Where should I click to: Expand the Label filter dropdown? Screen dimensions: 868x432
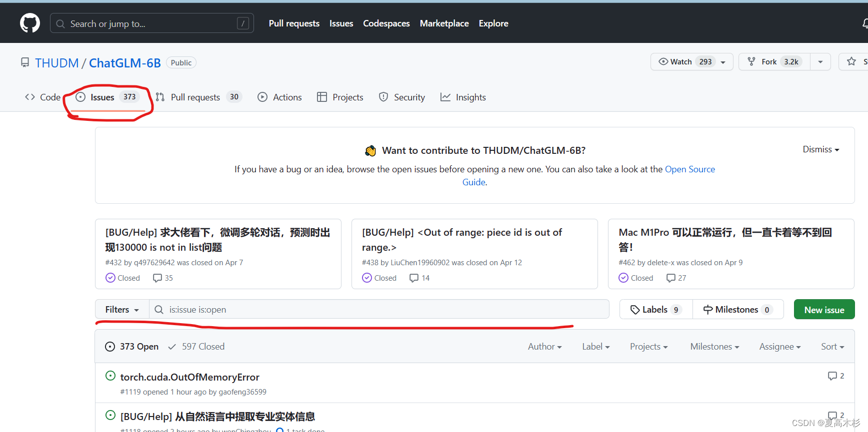coord(595,347)
